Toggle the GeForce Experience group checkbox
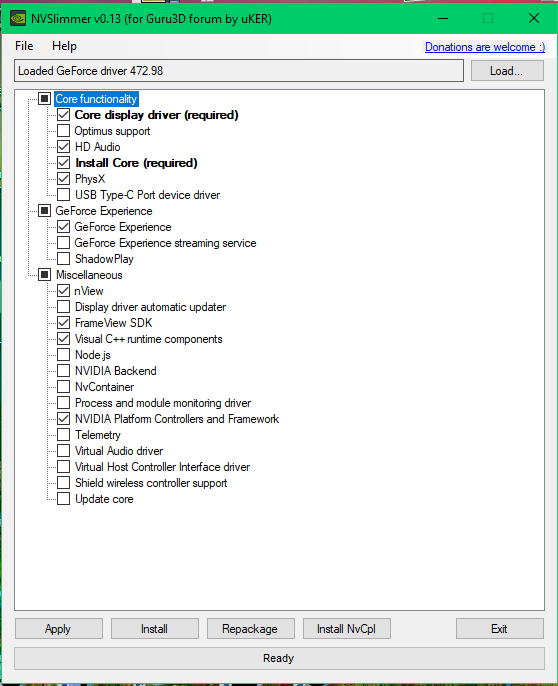Image resolution: width=558 pixels, height=686 pixels. (x=44, y=211)
